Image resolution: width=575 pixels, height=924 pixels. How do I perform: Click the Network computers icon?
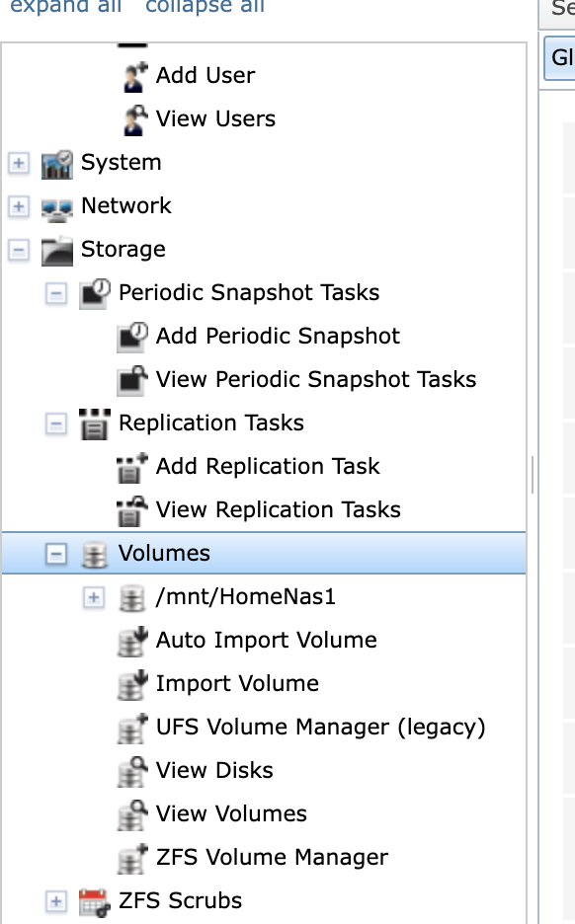tap(56, 210)
